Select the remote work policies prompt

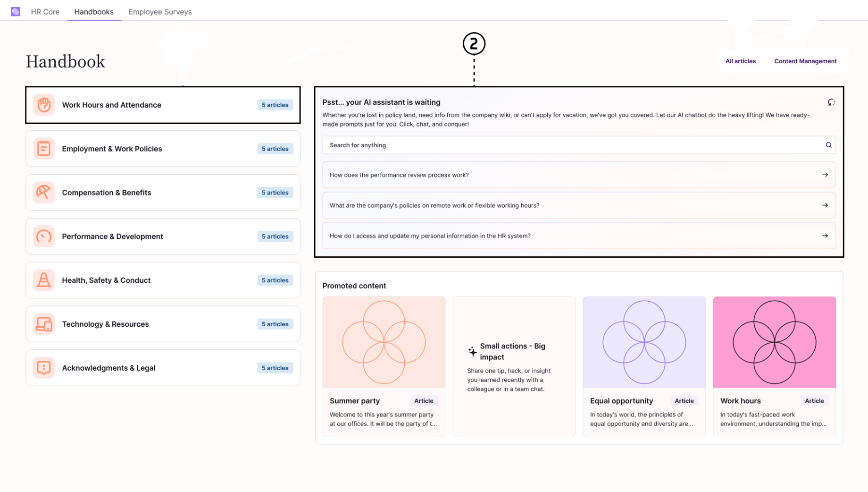click(579, 205)
